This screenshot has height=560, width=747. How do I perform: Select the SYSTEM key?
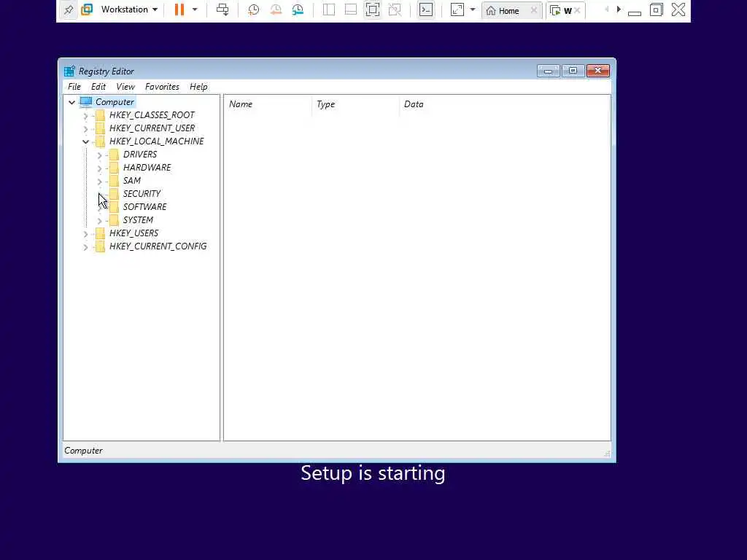click(x=138, y=219)
